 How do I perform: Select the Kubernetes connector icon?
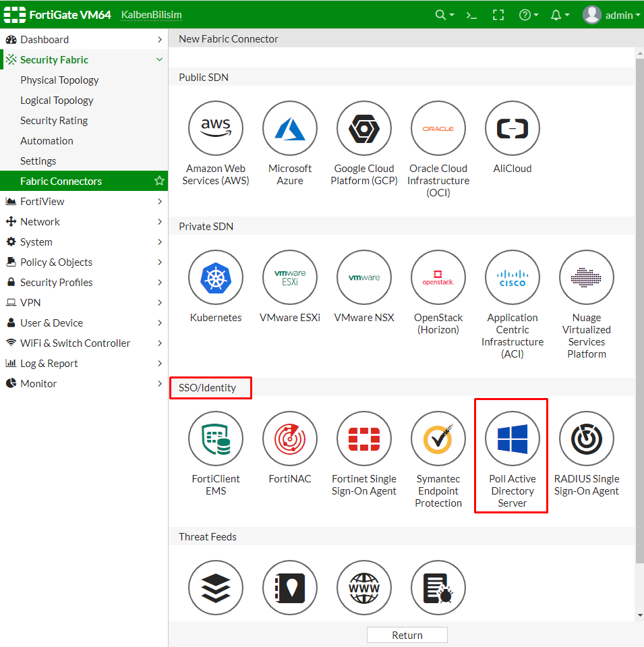(x=216, y=277)
